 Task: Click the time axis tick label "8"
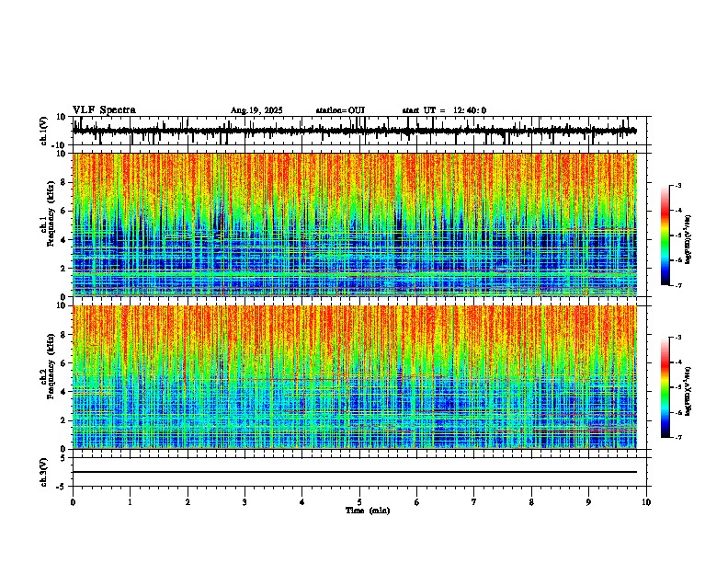click(x=531, y=502)
